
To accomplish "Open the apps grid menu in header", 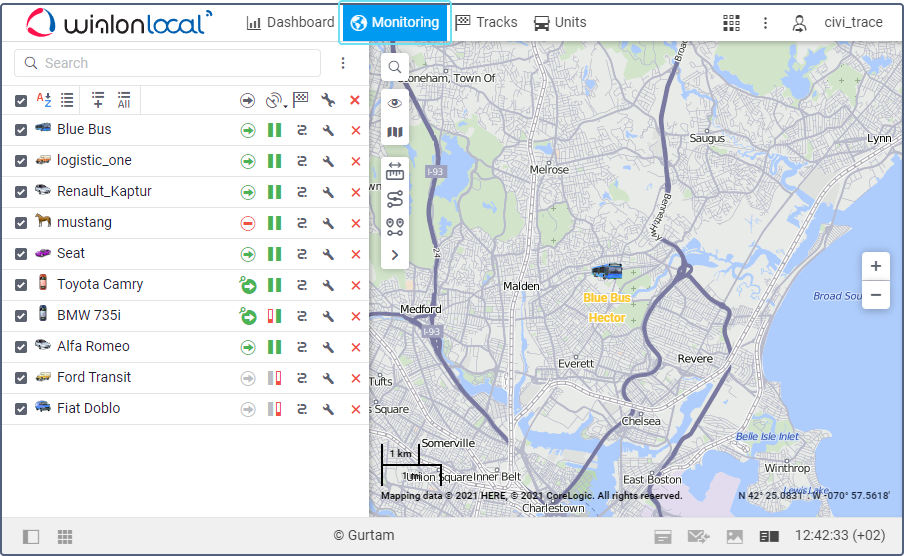I will [x=731, y=22].
